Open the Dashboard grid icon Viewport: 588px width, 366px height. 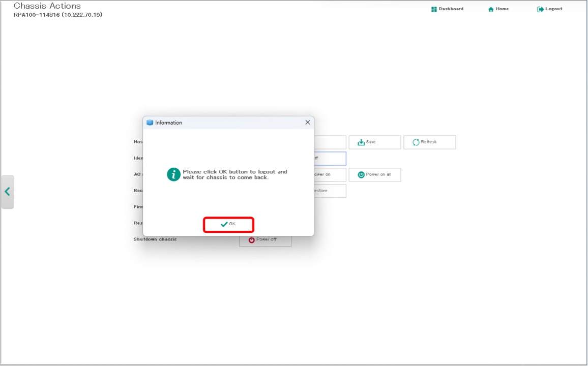coord(434,9)
